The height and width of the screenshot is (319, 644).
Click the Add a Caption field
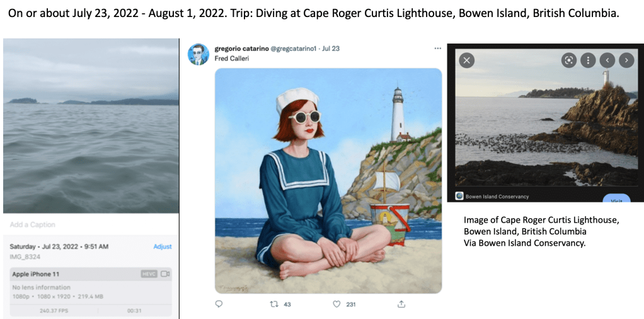click(33, 224)
